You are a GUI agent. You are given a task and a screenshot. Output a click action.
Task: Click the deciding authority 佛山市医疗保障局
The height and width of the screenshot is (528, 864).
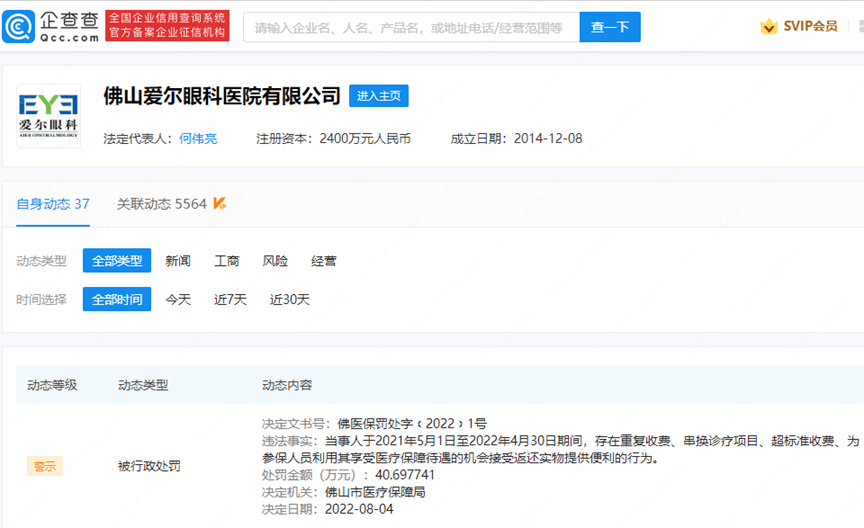pos(375,492)
